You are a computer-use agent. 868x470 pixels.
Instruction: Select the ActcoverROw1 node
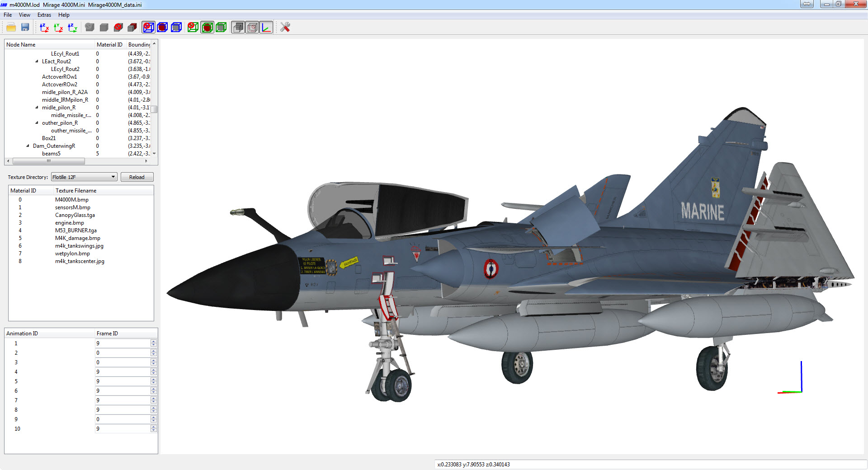click(60, 77)
